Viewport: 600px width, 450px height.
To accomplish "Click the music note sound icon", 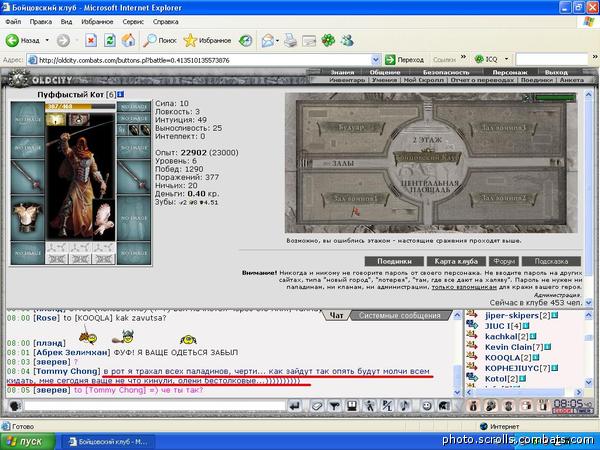I will coord(404,406).
